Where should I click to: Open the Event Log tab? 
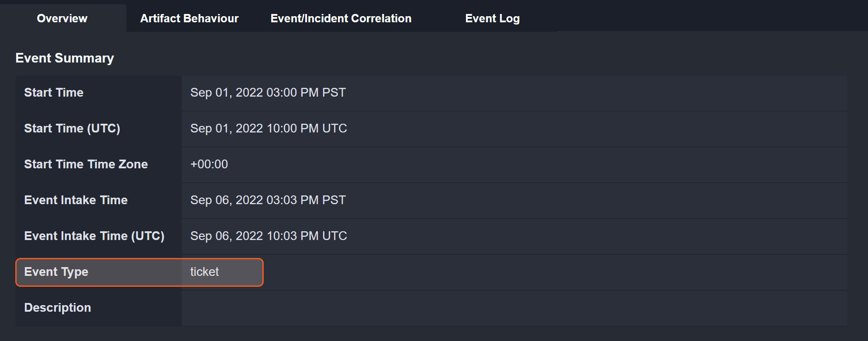point(492,18)
